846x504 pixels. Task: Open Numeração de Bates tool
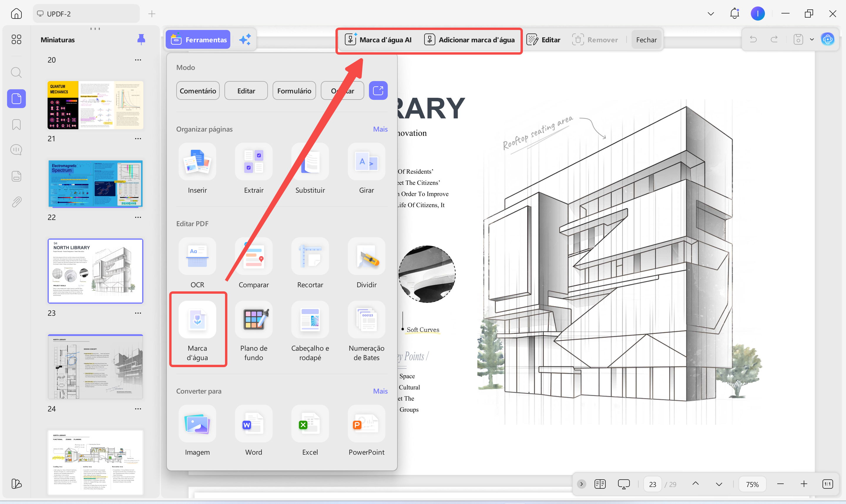[x=366, y=331]
